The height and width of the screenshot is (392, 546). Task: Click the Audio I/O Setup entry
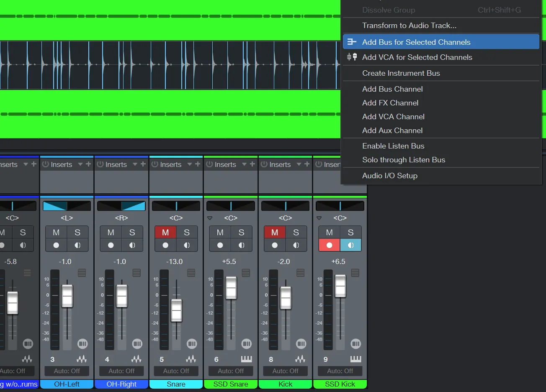click(390, 176)
